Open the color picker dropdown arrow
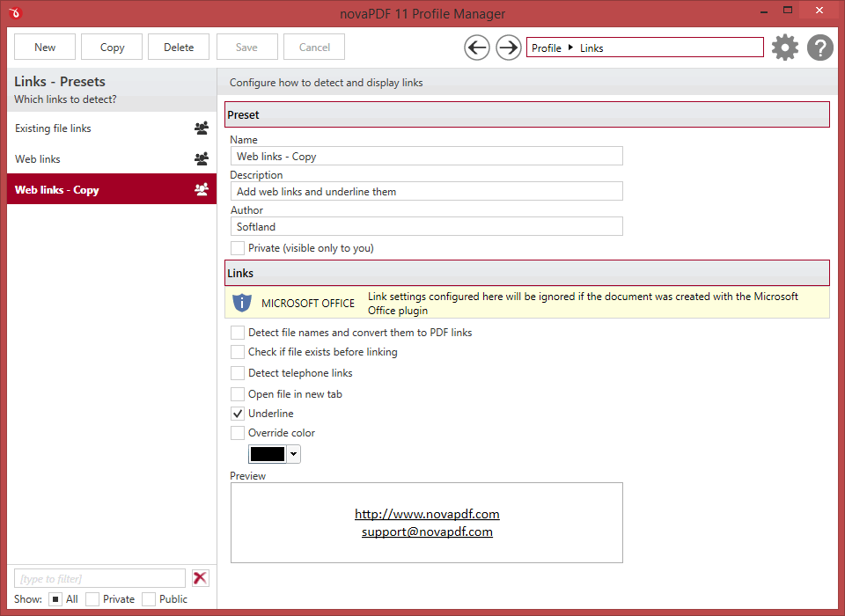This screenshot has width=845, height=616. 293,454
